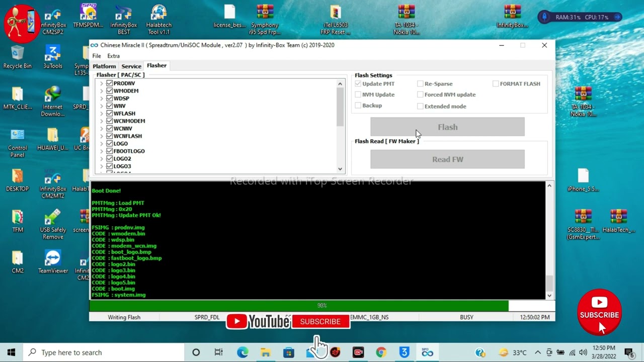Click the Read FW button
This screenshot has height=362, width=644.
click(447, 159)
